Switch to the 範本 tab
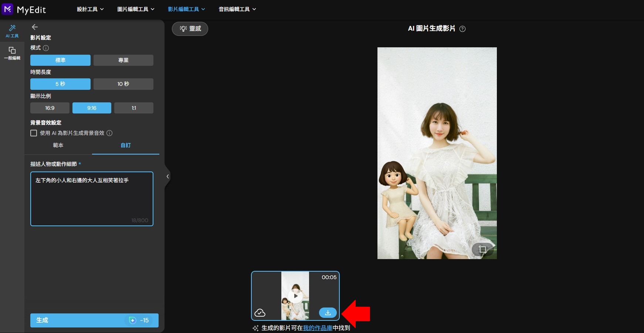 coord(58,145)
